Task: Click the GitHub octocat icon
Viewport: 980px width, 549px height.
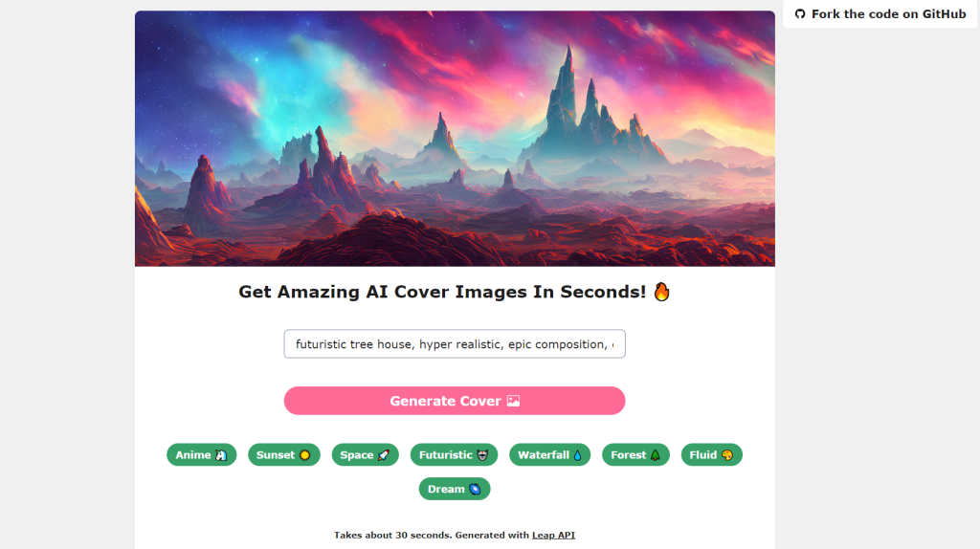Action: pos(800,13)
